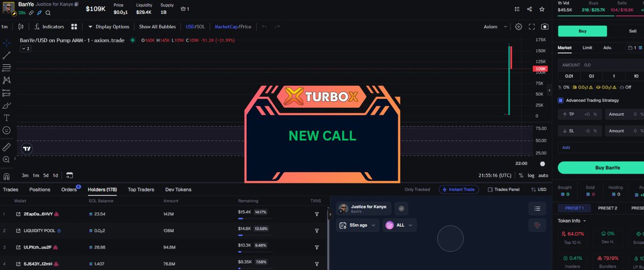644x270 pixels.
Task: Switch to the Sell side
Action: coord(632,31)
